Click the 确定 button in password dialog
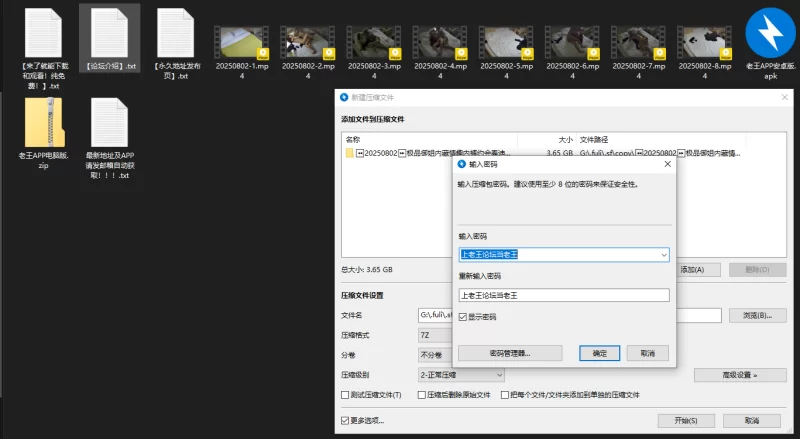The height and width of the screenshot is (439, 800). click(599, 353)
